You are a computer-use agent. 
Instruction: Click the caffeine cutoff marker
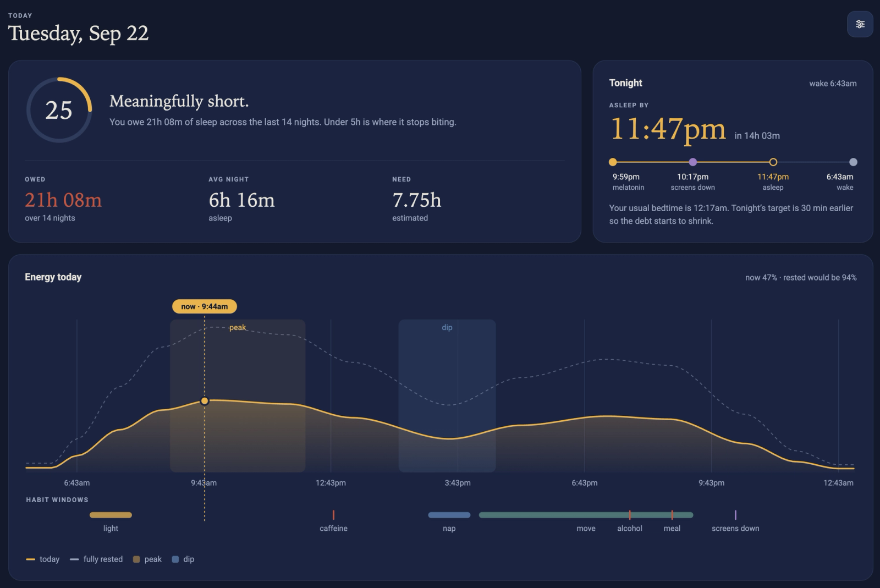333,515
